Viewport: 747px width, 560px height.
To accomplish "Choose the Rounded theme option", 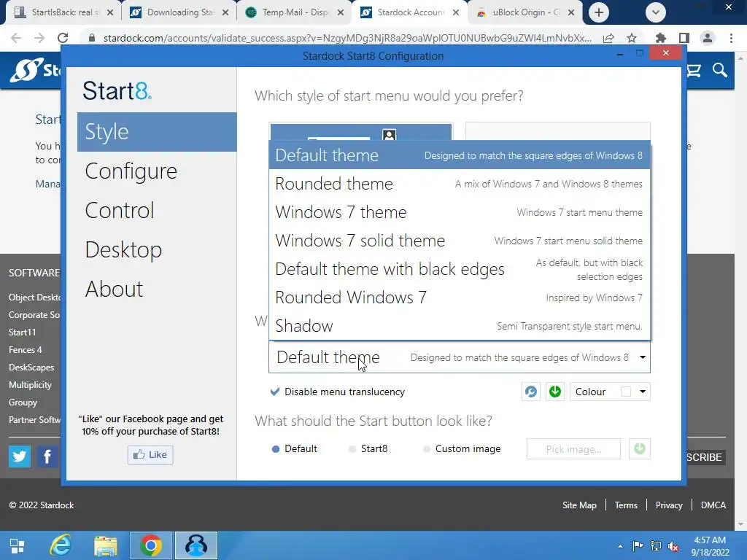I will tap(460, 184).
